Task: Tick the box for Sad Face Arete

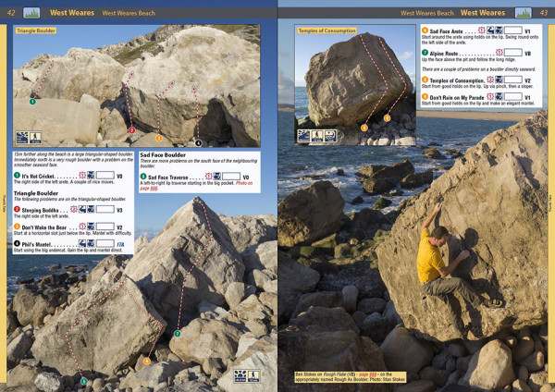Action: (x=513, y=31)
